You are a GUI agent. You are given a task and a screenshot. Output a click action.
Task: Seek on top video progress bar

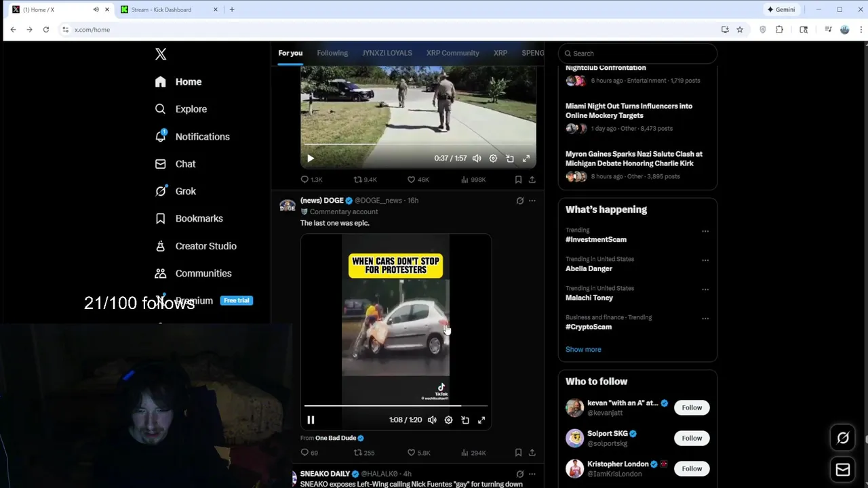click(x=418, y=144)
